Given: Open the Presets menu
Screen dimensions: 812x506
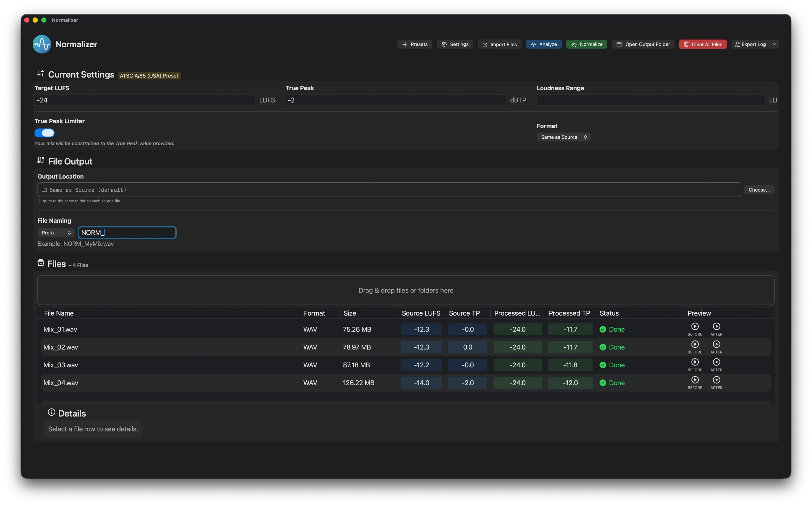Looking at the screenshot, I should pyautogui.click(x=415, y=44).
